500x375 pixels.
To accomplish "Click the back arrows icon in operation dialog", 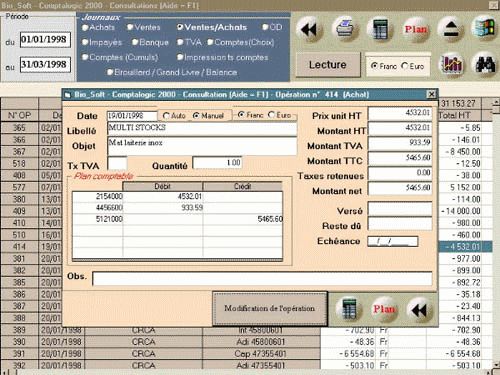I will (419, 310).
